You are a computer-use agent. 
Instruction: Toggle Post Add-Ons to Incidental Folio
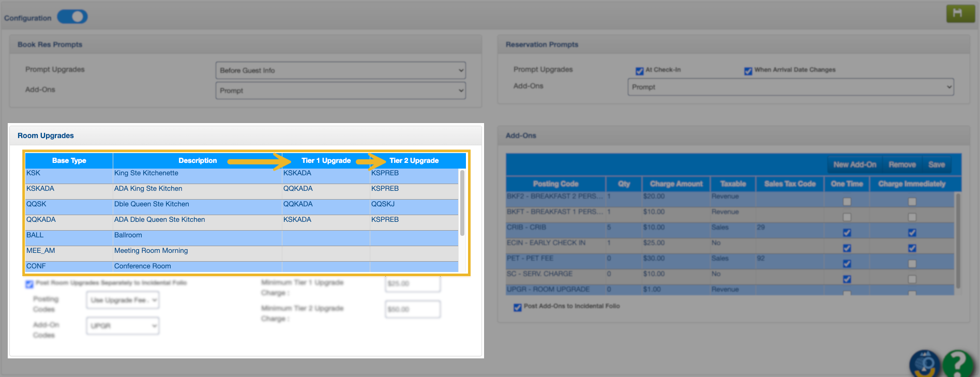point(517,307)
